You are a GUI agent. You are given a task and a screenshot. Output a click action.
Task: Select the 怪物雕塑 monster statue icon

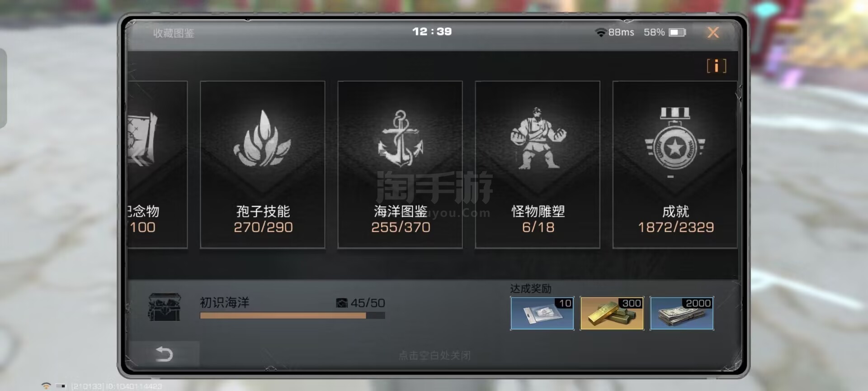[x=538, y=138]
